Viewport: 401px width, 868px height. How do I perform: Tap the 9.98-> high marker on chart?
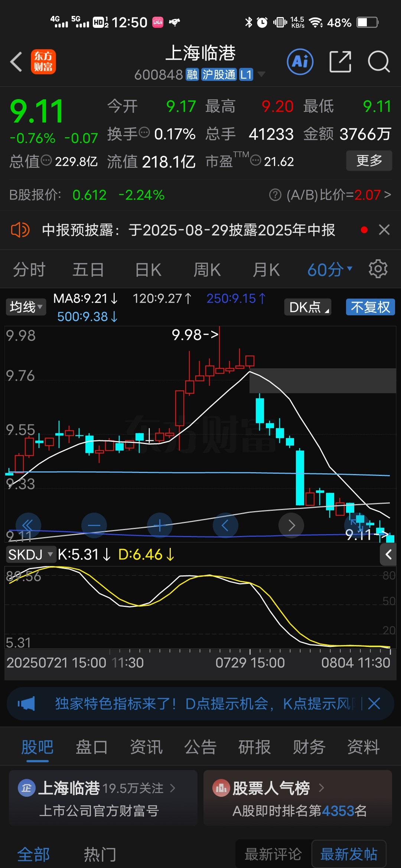coord(195,335)
